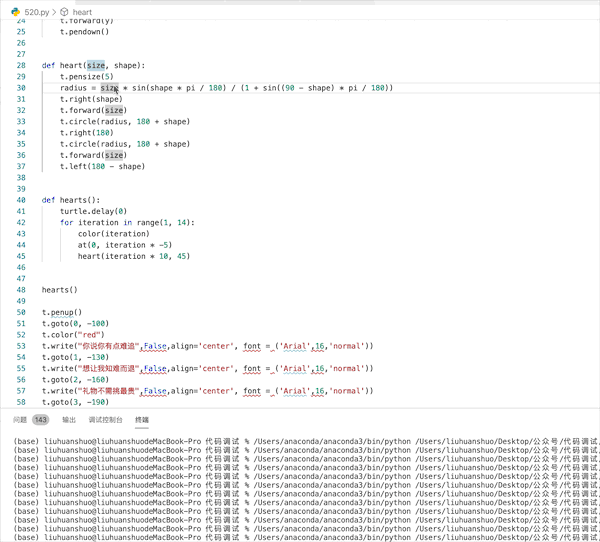600x542 pixels.
Task: Switch to the 问题 panel tab
Action: (x=20, y=420)
